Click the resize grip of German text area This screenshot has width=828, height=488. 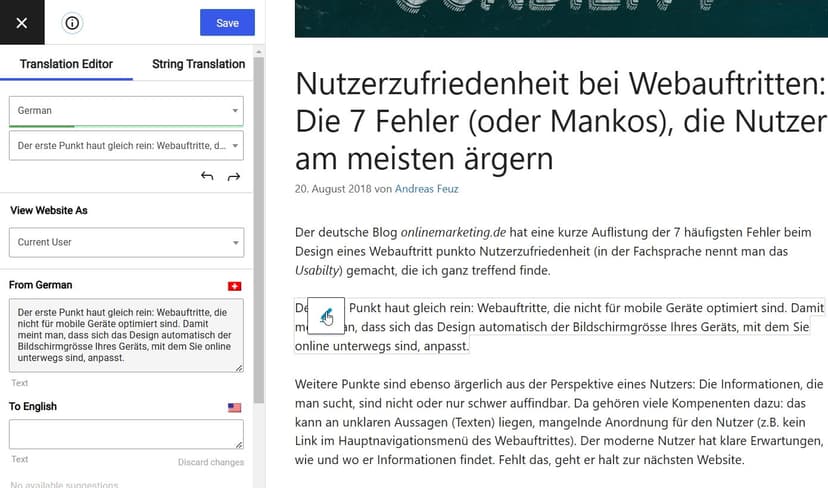tap(239, 368)
